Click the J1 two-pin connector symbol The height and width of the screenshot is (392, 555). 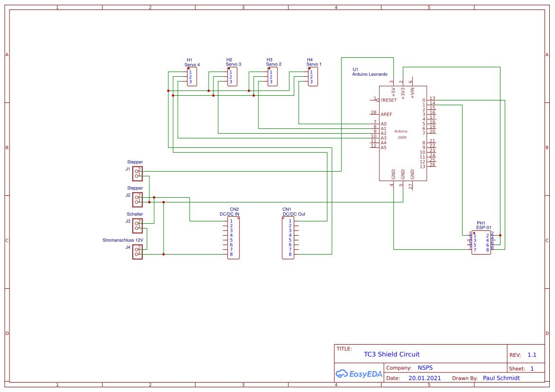[137, 174]
